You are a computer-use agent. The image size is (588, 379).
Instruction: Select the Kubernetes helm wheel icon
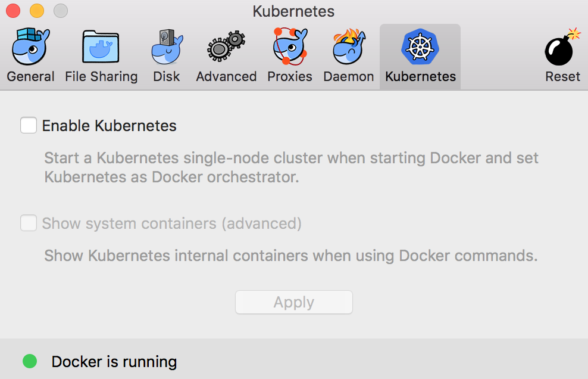click(x=420, y=46)
